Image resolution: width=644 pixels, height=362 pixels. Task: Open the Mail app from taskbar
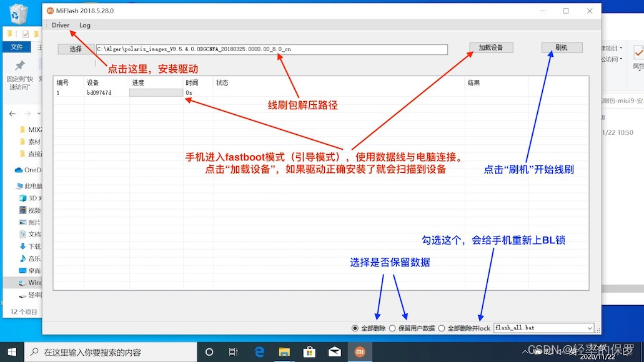pyautogui.click(x=334, y=352)
